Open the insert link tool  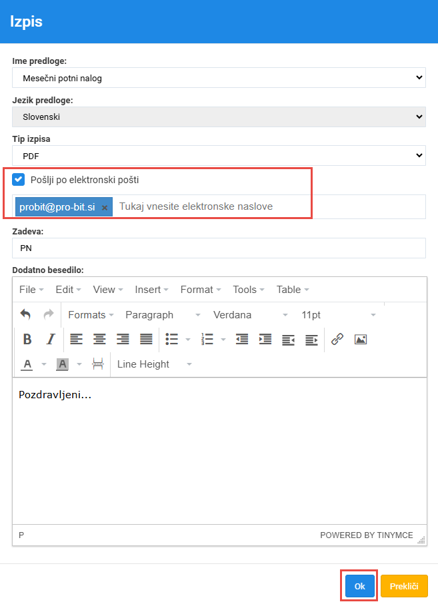tap(337, 339)
